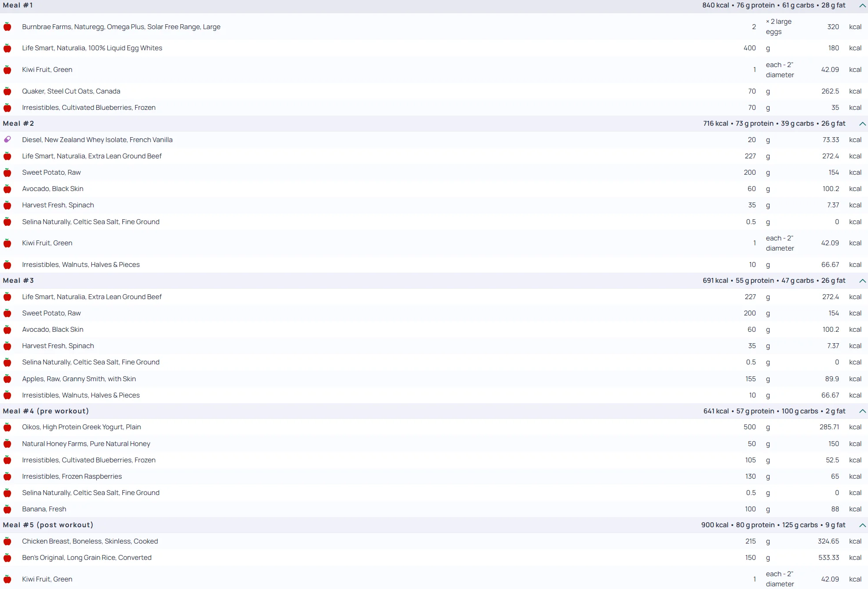This screenshot has height=589, width=868.
Task: Select the apple icon for Meal #2 Sweet Potato
Action: pos(8,173)
